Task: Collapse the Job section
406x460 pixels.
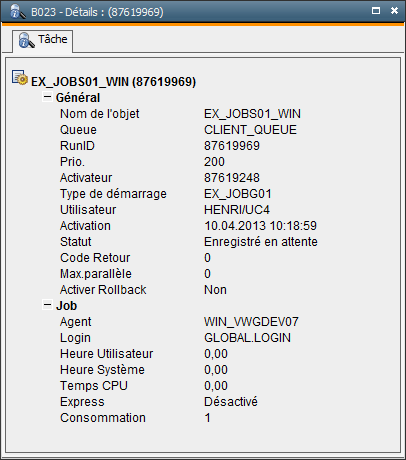Action: [47, 305]
